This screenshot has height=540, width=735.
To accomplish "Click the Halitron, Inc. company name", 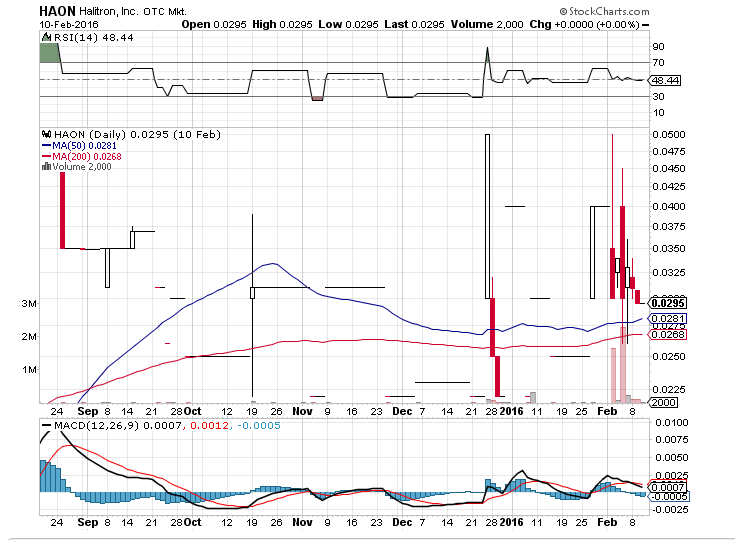I will click(108, 11).
